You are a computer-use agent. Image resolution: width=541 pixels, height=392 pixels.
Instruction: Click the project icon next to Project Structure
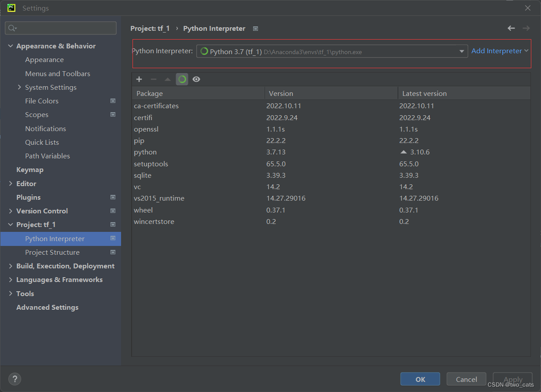(113, 252)
